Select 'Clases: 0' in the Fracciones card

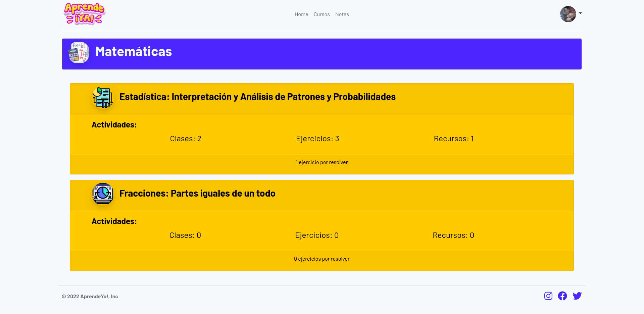tap(185, 235)
